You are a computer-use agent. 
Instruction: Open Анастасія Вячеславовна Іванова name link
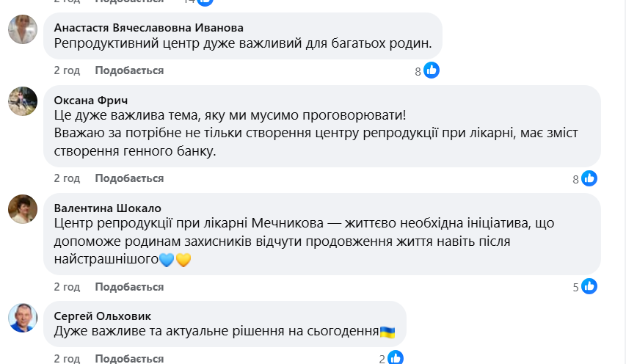[149, 27]
